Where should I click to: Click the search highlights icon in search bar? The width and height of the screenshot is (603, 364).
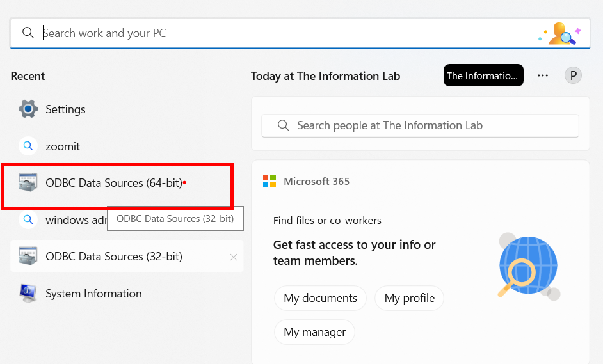tap(559, 33)
